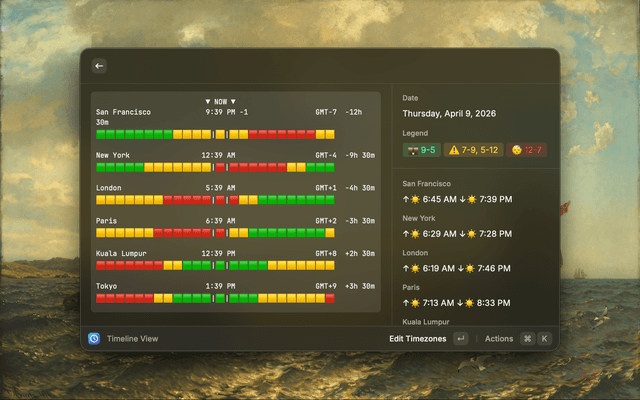Click the London timeline color bar

(x=215, y=200)
